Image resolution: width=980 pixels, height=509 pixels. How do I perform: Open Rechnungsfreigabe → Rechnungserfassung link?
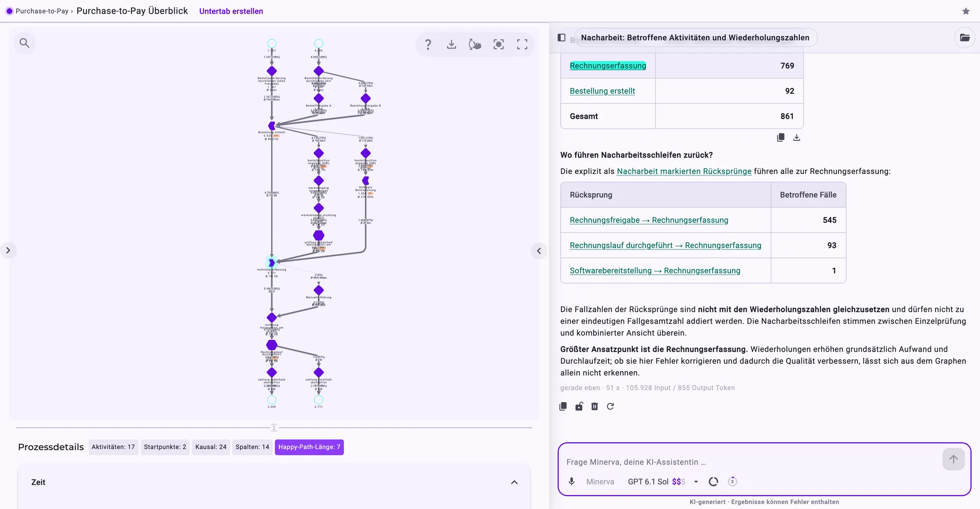click(649, 220)
